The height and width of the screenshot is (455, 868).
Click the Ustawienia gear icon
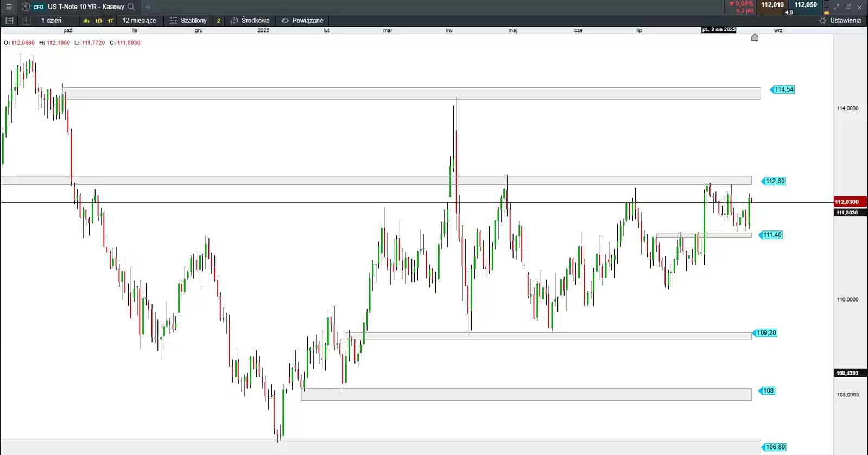point(822,21)
